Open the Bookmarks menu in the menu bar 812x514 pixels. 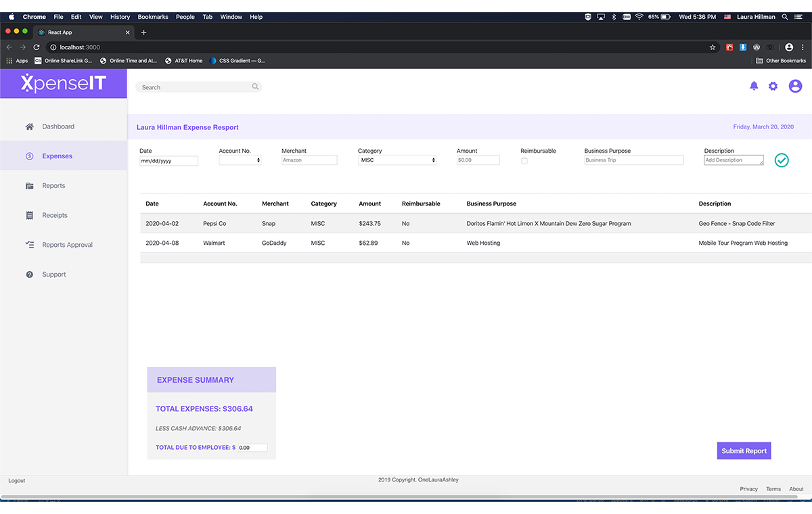point(152,17)
